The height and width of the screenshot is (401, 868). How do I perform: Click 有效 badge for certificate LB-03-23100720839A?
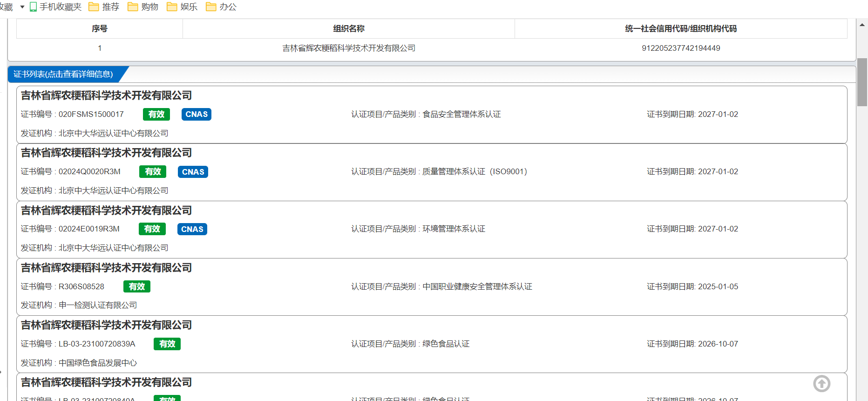(x=167, y=344)
